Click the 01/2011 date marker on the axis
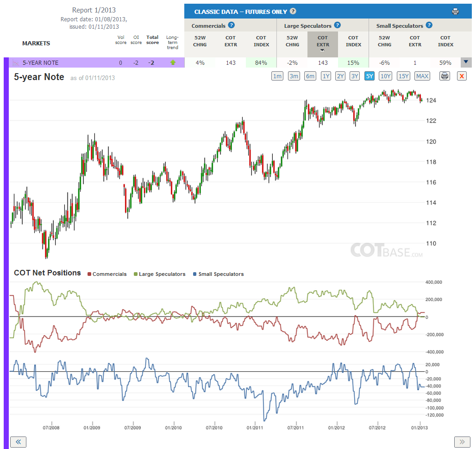The height and width of the screenshot is (449, 476). click(x=255, y=428)
